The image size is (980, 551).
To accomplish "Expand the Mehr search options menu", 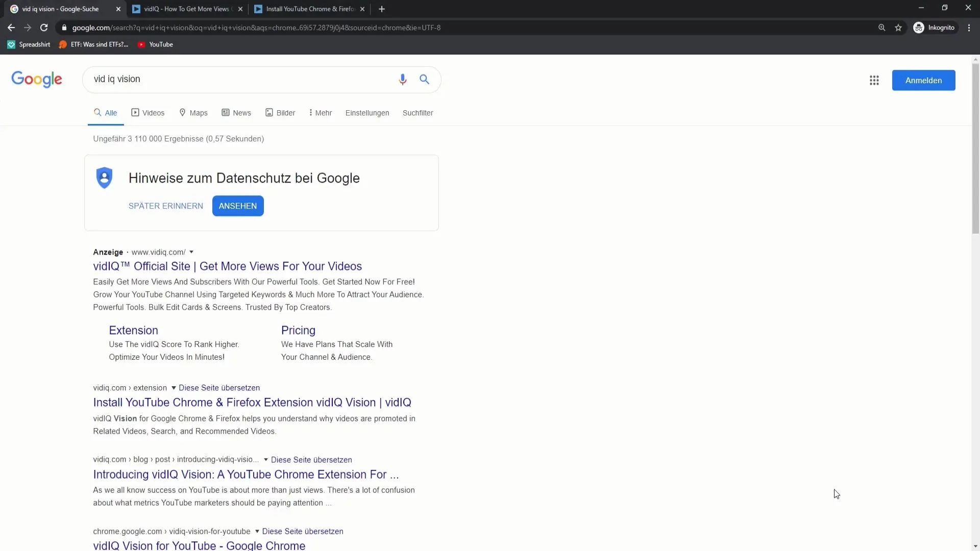I will 321,113.
